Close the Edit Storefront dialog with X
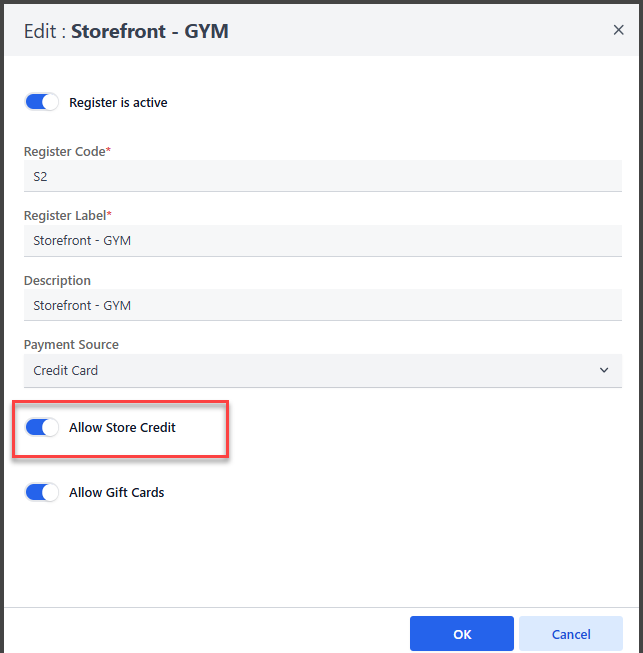This screenshot has width=643, height=653. click(x=618, y=30)
